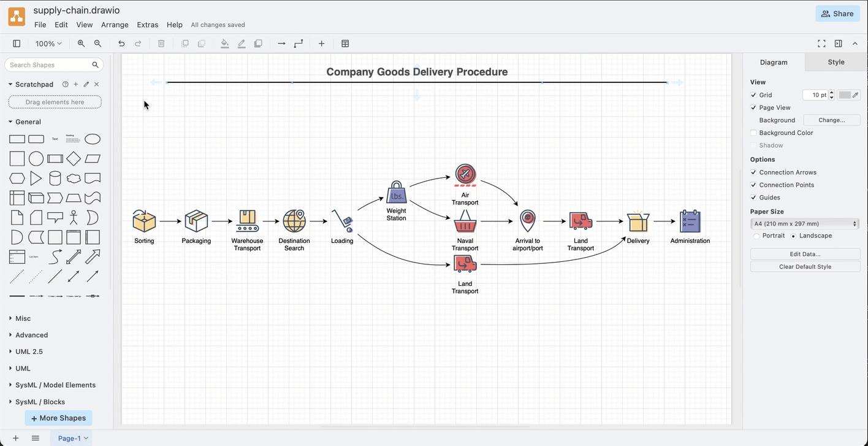
Task: Click the Undo icon
Action: point(121,44)
